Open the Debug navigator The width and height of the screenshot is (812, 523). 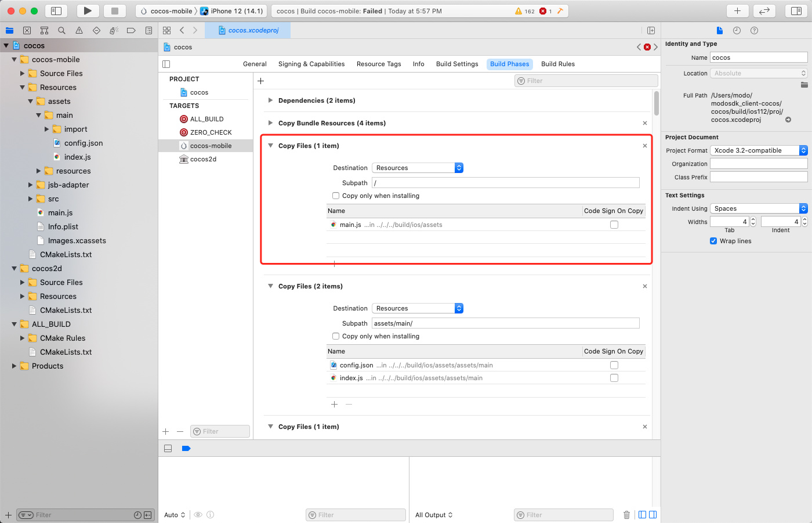tap(114, 30)
